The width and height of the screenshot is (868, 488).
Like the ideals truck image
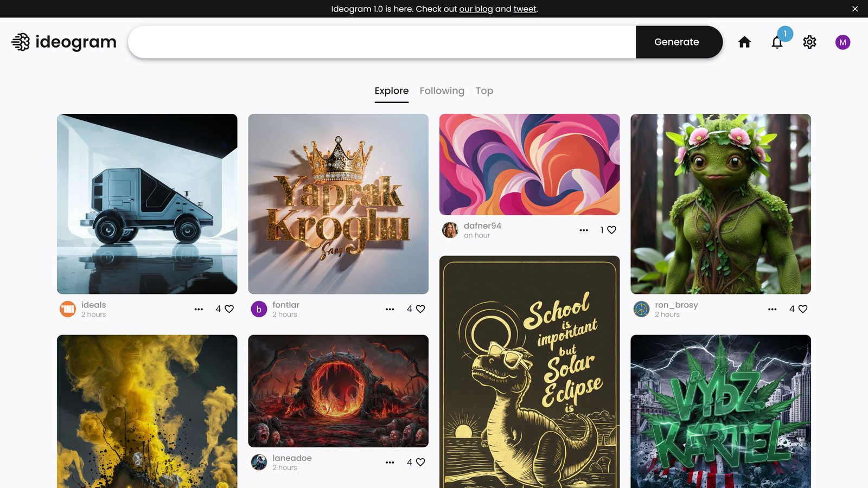pyautogui.click(x=229, y=309)
